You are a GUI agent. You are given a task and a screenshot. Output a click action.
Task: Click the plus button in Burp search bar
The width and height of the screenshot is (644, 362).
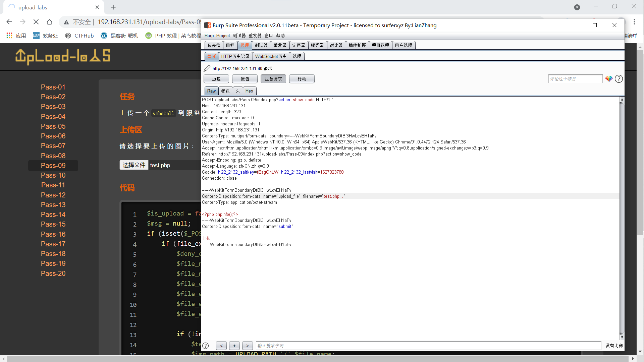tap(234, 346)
